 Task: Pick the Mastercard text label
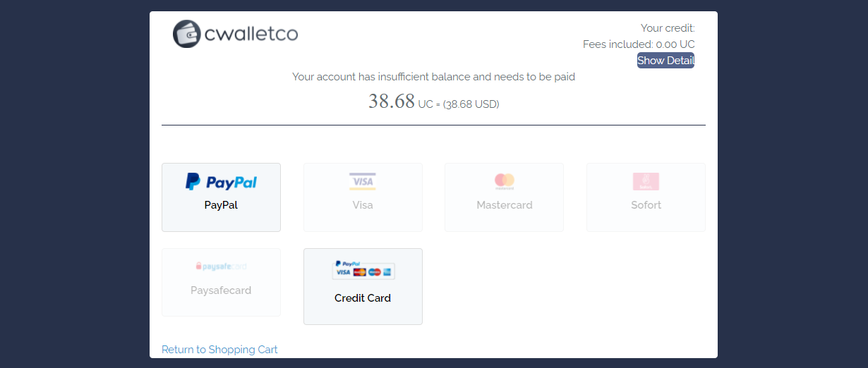[505, 205]
